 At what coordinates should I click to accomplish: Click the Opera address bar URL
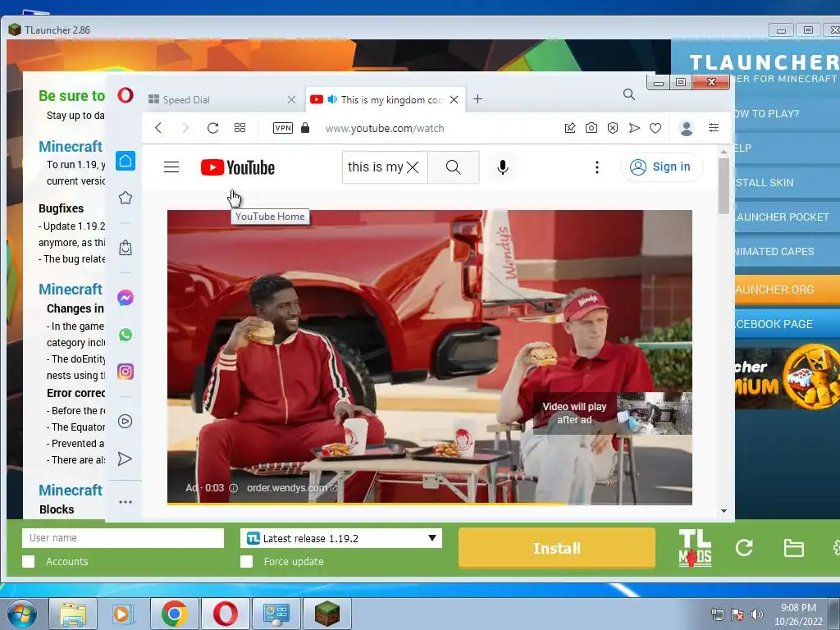[385, 128]
